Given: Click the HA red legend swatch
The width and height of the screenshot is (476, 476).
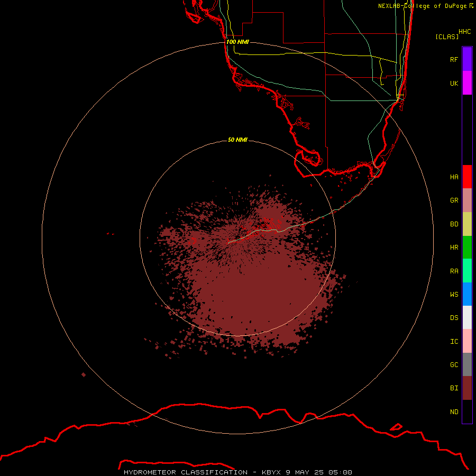Looking at the screenshot, I should [467, 177].
